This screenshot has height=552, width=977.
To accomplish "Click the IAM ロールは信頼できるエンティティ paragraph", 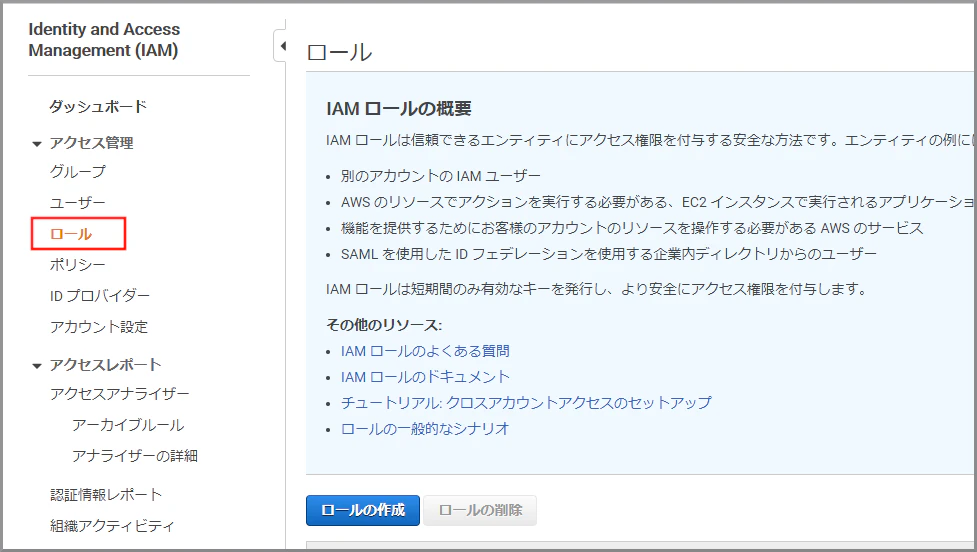I will point(650,140).
